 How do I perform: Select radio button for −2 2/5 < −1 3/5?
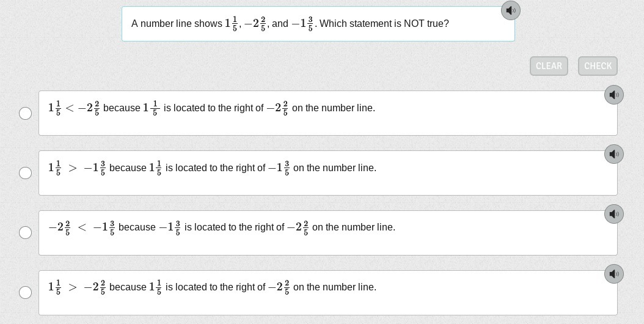26,232
